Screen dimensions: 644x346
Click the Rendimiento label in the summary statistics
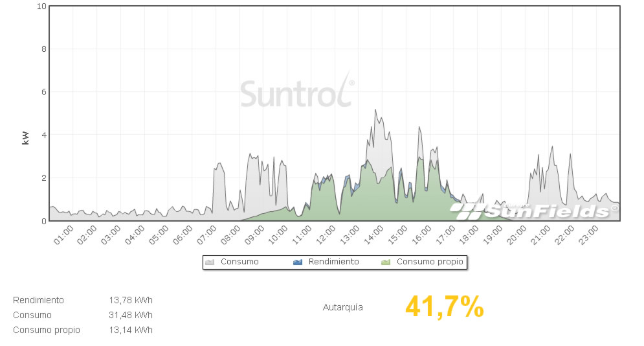tap(38, 301)
